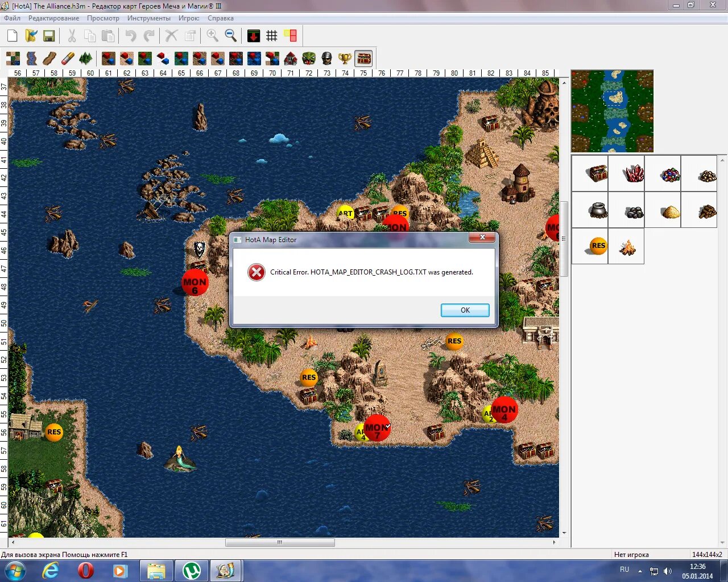Open the artifacts palette with trophy icon
Viewport: 728px width, 582px height.
coord(345,59)
